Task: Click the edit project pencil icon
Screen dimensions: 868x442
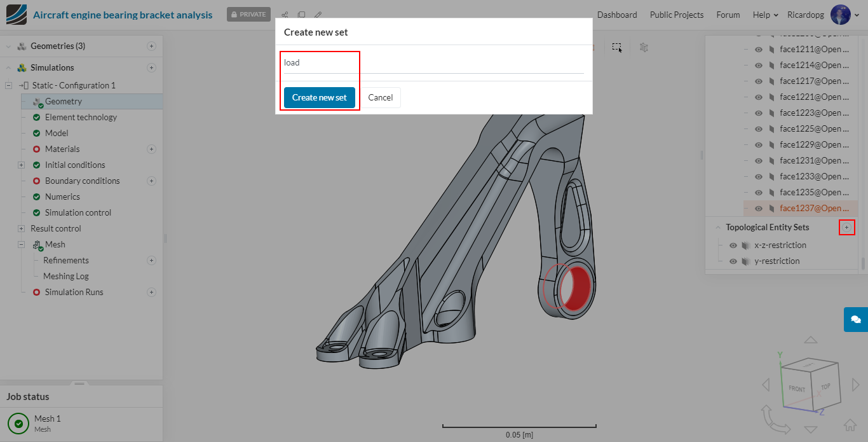Action: [x=318, y=15]
